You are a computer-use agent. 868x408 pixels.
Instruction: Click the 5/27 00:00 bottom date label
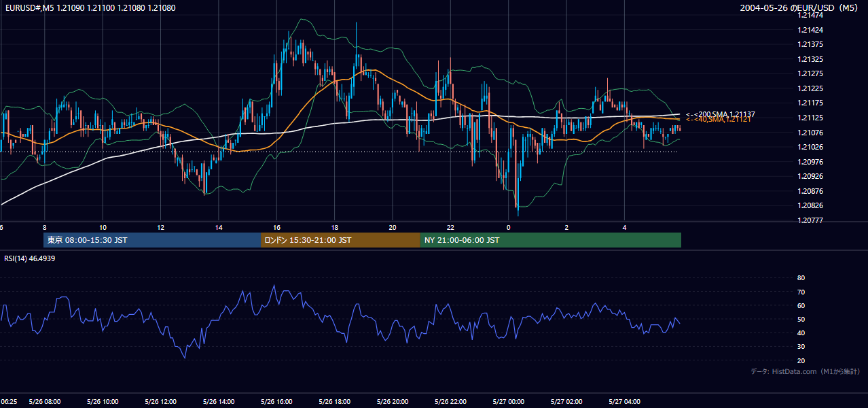coord(509,401)
